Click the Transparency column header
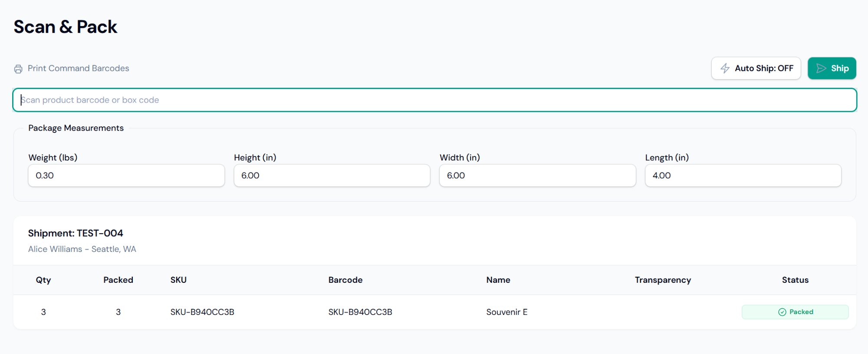The image size is (868, 354). point(663,280)
